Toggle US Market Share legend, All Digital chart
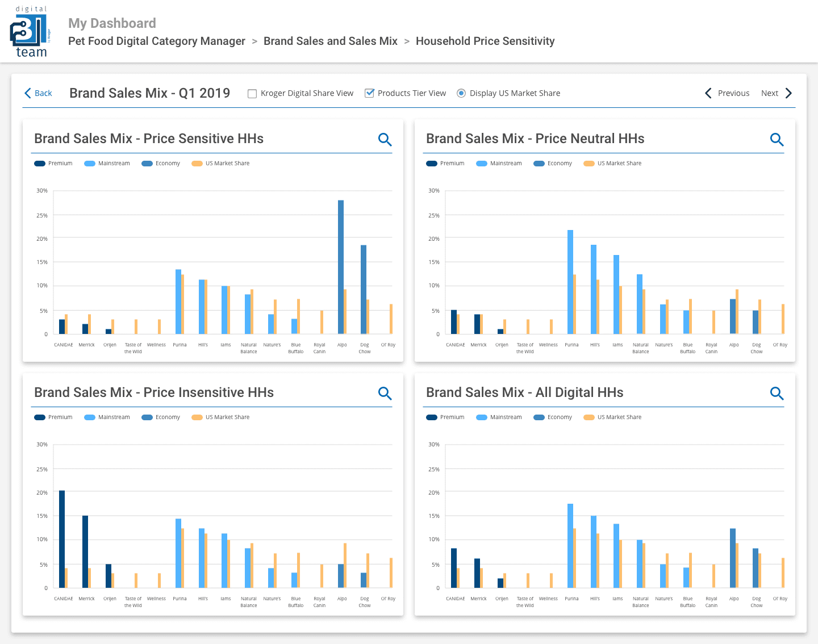Image resolution: width=818 pixels, height=644 pixels. pyautogui.click(x=612, y=417)
